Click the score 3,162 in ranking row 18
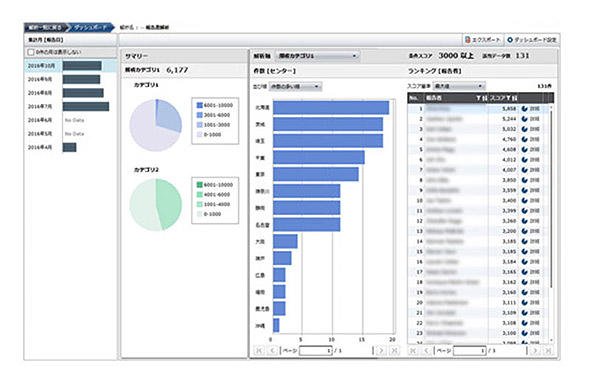This screenshot has height=378, width=590. (509, 282)
